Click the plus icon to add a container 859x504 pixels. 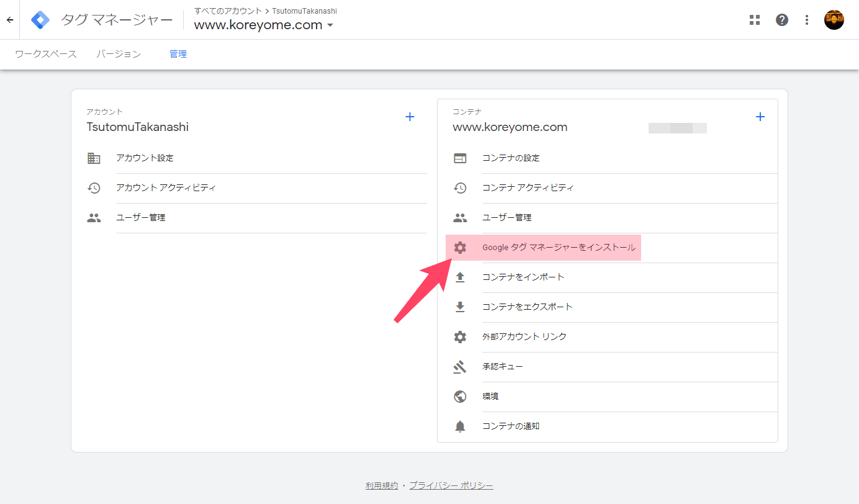760,117
